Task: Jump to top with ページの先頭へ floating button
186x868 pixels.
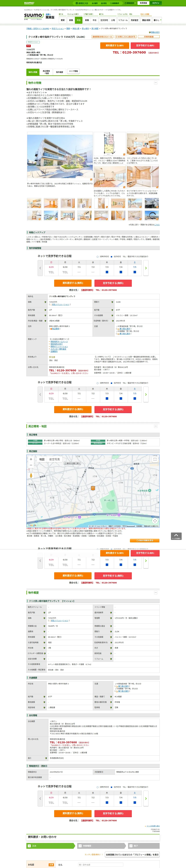Action: (x=176, y=536)
